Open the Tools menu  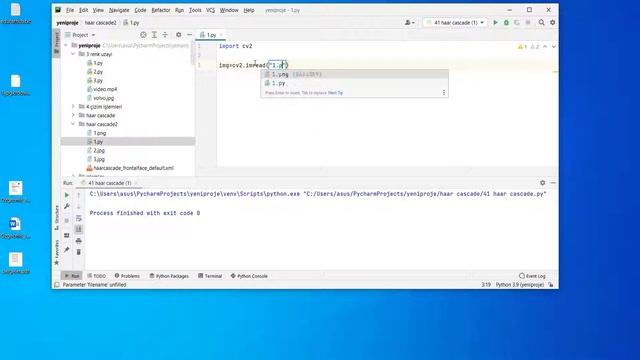pyautogui.click(x=195, y=10)
